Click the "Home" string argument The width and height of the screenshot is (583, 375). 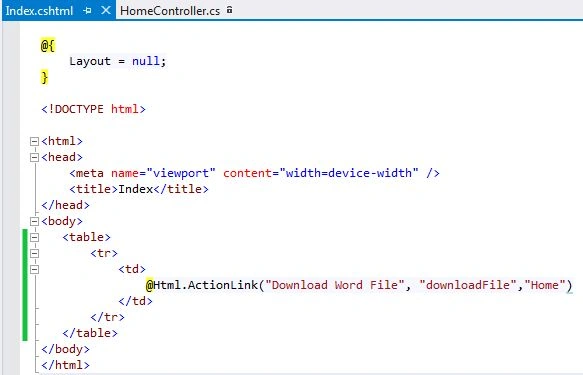pyautogui.click(x=545, y=285)
